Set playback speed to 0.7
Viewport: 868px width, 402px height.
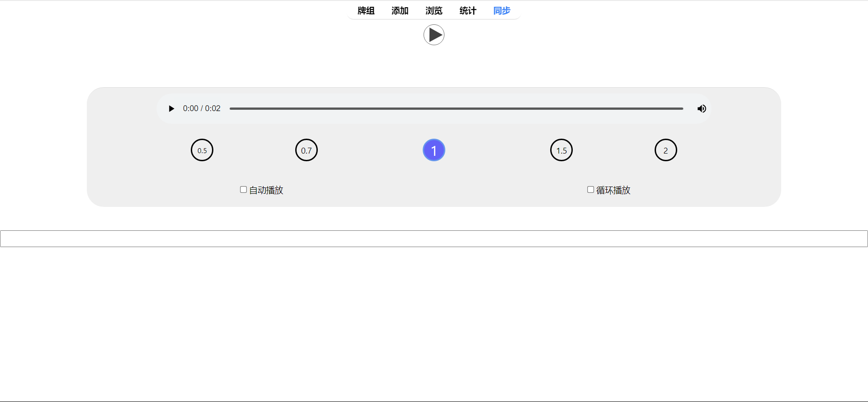point(307,150)
